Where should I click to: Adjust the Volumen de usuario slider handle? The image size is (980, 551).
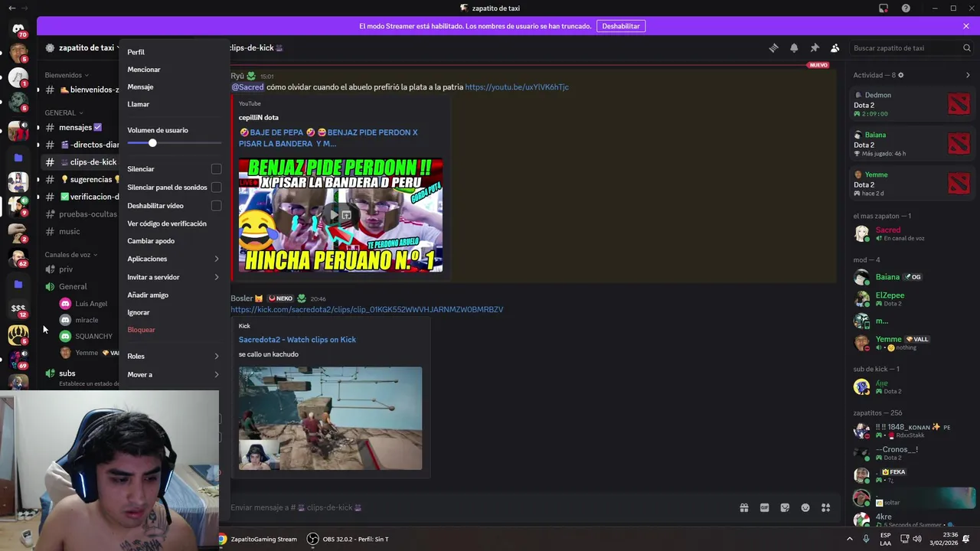coord(152,143)
